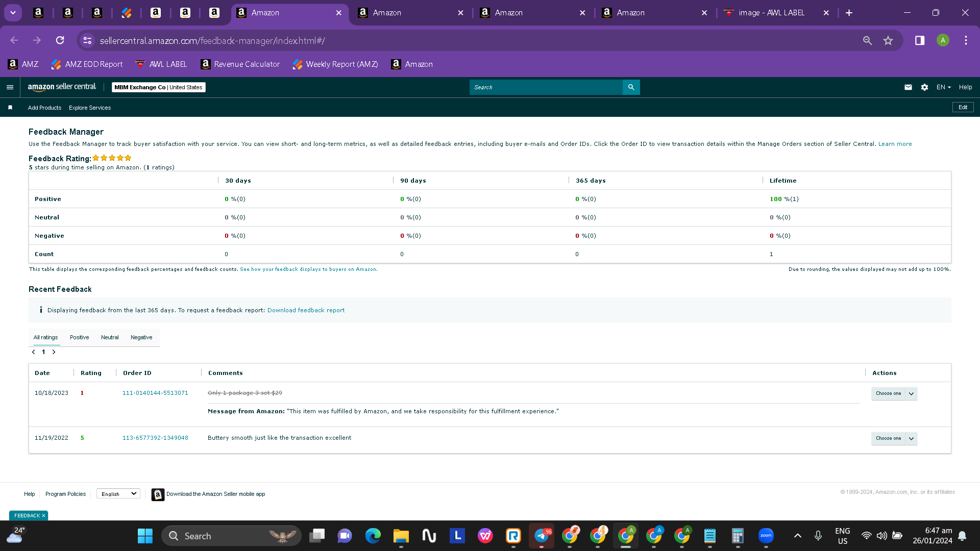This screenshot has height=551, width=980.
Task: Open order 113-6577392-1349048
Action: pos(155,438)
